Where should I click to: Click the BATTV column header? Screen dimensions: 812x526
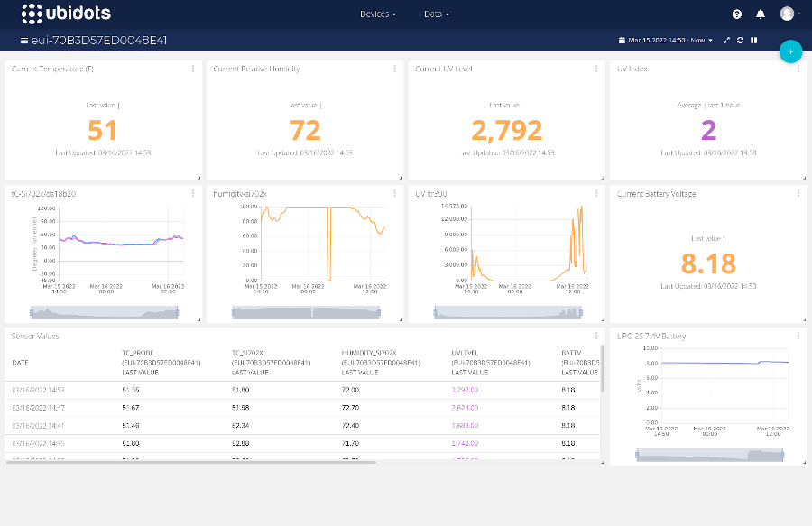click(580, 363)
